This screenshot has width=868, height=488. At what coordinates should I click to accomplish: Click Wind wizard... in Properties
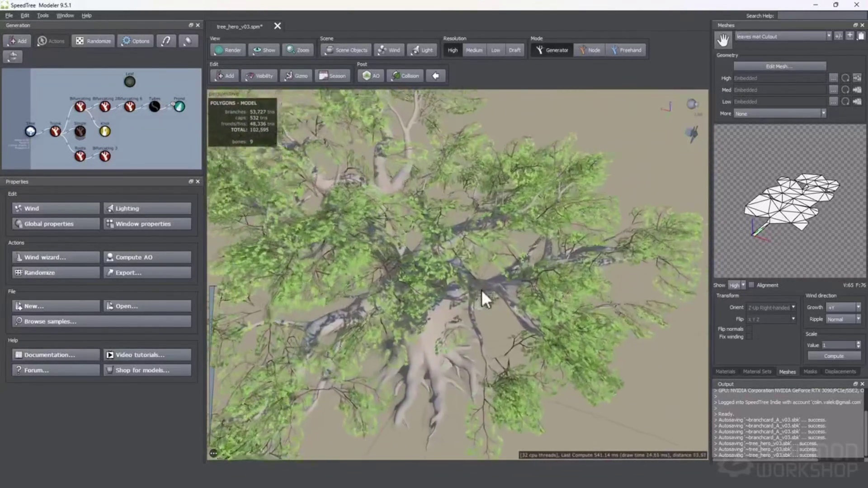pyautogui.click(x=56, y=257)
